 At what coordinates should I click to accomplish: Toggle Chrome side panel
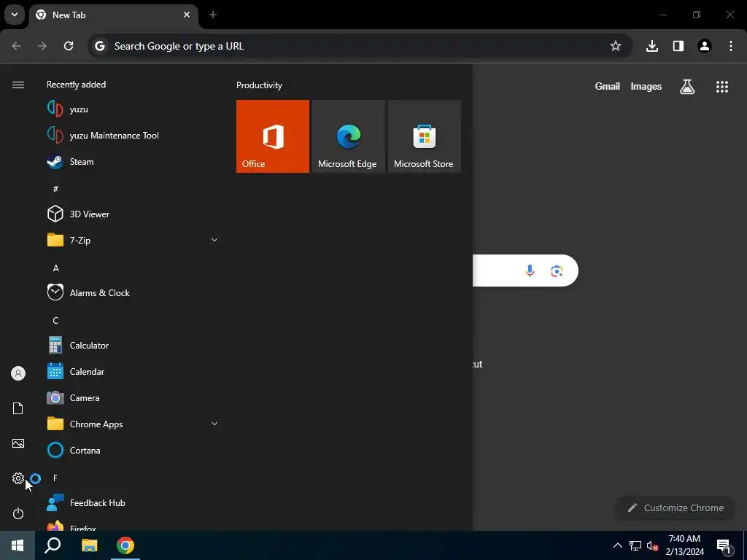pyautogui.click(x=678, y=46)
